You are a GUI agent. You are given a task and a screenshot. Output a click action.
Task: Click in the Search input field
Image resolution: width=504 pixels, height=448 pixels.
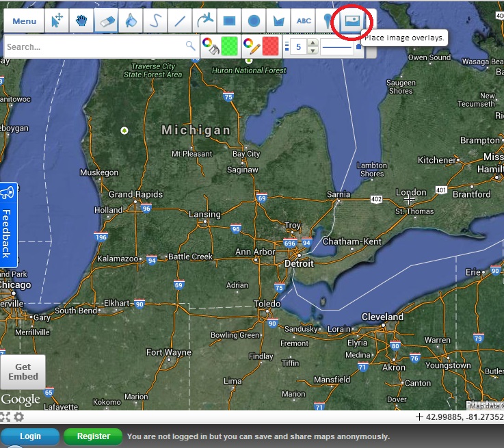[94, 47]
